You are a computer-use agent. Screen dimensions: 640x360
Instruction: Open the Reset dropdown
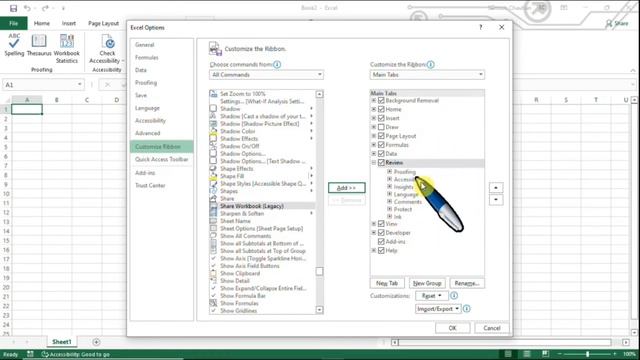coord(432,296)
